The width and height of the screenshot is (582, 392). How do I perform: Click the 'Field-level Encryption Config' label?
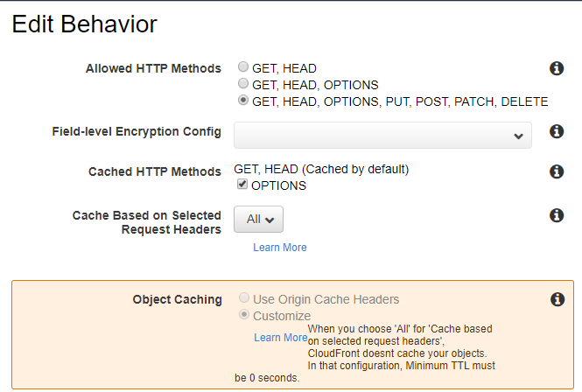(137, 132)
